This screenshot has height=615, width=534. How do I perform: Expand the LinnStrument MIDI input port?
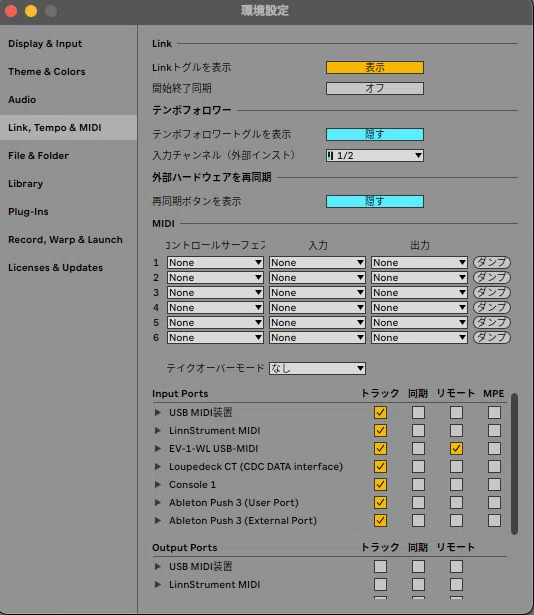point(158,431)
